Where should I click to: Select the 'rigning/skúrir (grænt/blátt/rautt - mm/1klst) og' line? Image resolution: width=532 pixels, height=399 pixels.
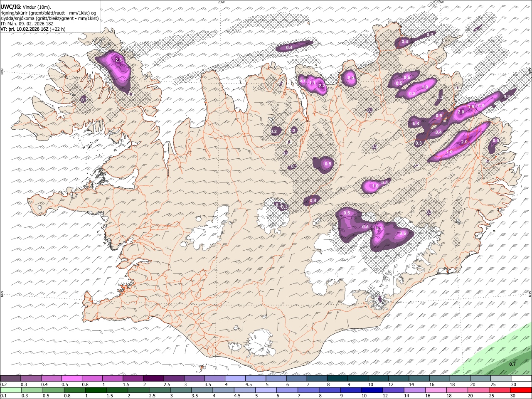coord(48,13)
